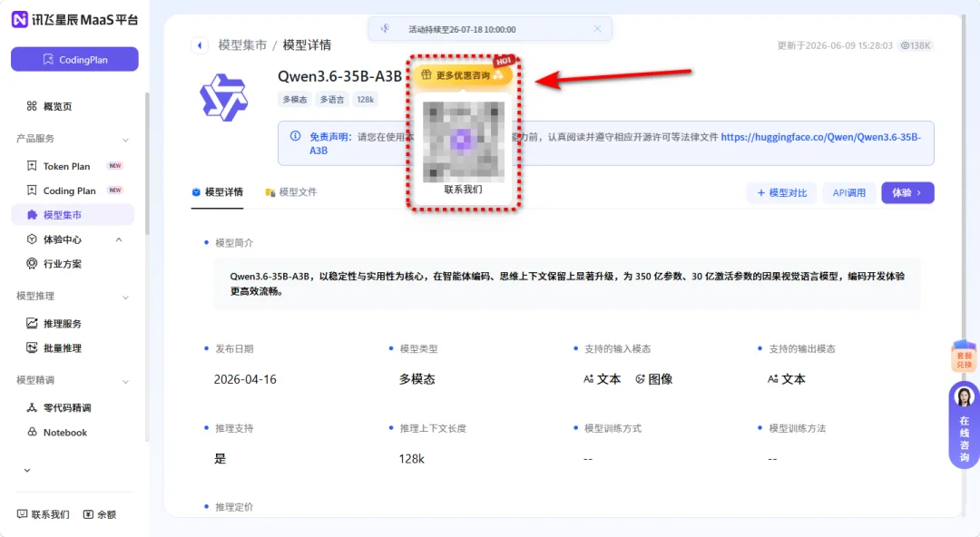Open Notebook in sidebar
This screenshot has height=537, width=980.
(65, 433)
